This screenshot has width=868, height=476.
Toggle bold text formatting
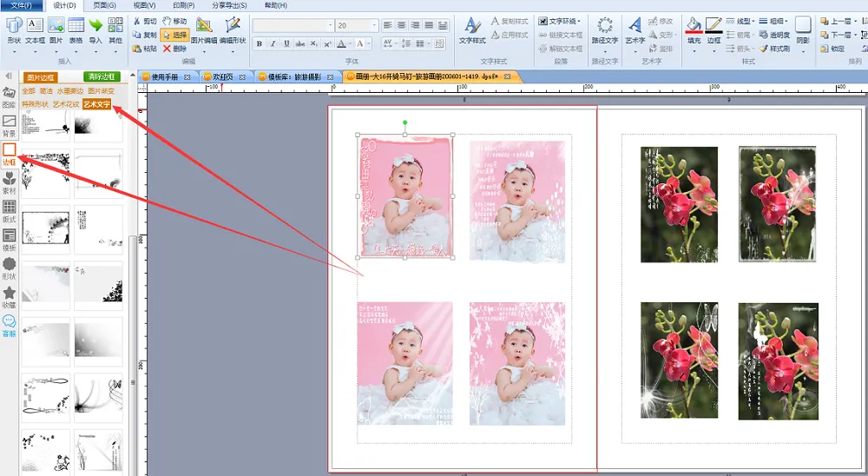260,43
